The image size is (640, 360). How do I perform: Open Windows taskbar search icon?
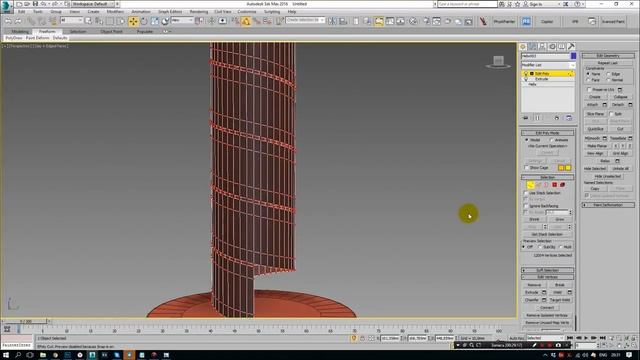[18, 355]
